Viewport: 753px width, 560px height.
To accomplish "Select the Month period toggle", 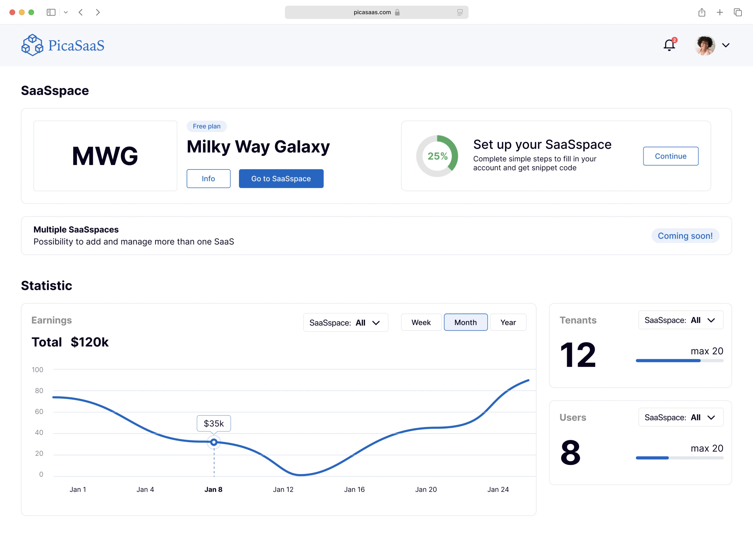I will click(465, 322).
